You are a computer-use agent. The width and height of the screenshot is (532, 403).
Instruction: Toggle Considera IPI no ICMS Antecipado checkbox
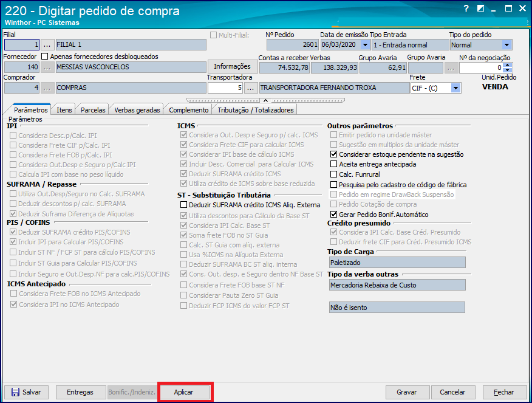13,305
